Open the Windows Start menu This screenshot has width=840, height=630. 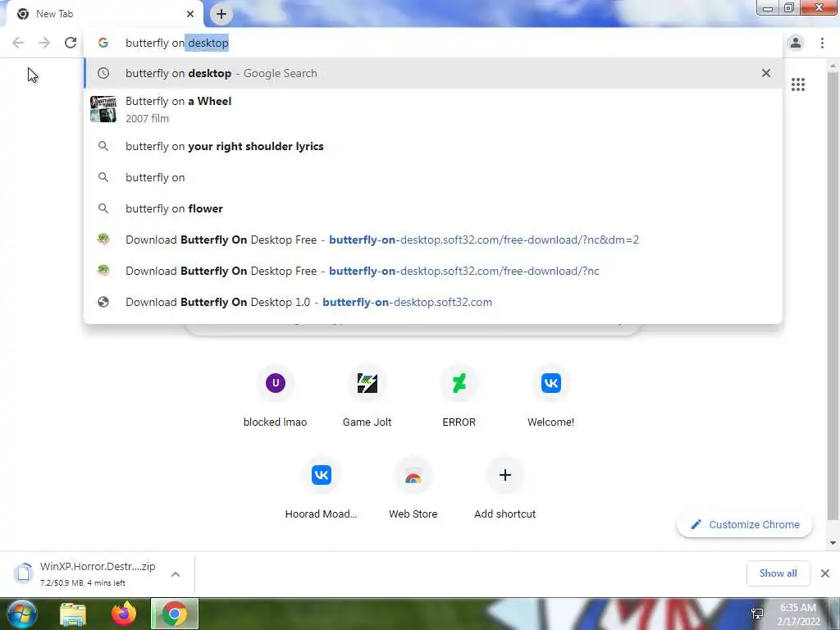coord(21,614)
